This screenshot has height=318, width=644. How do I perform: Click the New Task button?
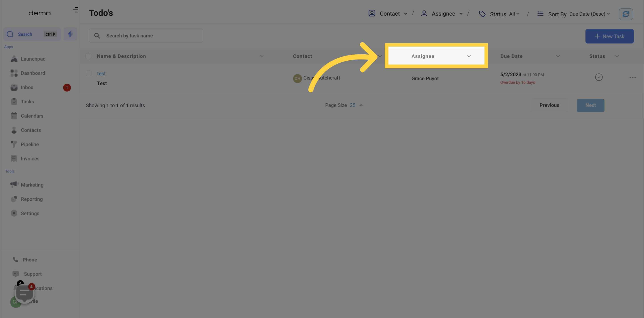point(609,36)
